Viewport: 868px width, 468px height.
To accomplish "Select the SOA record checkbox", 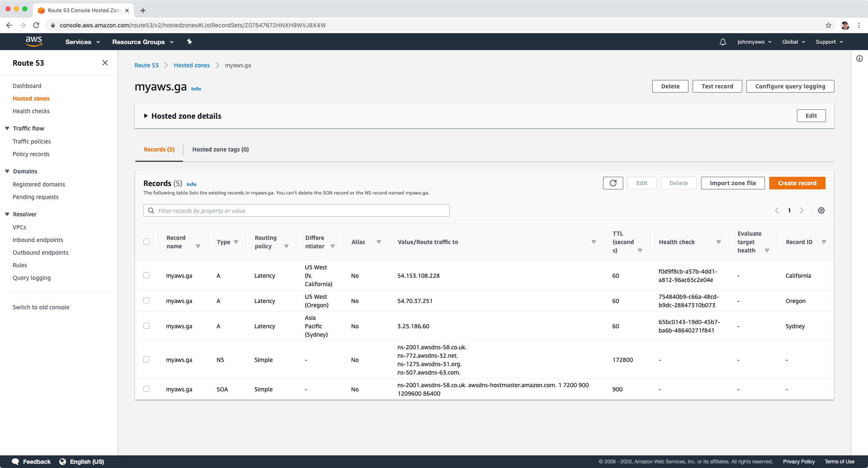I will coord(146,389).
